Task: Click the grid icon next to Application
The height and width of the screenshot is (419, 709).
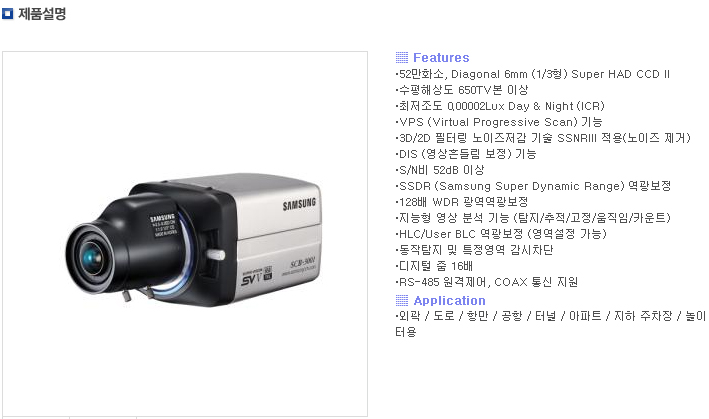Action: tap(402, 300)
